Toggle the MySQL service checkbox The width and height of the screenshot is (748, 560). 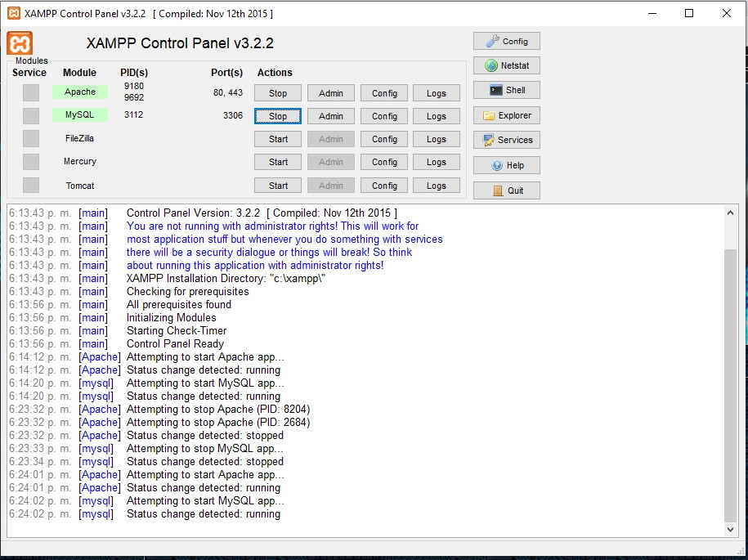coord(31,115)
